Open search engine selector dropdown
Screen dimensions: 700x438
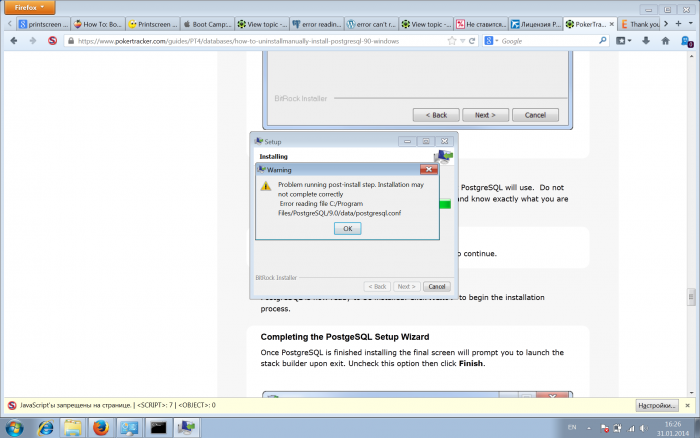(491, 41)
